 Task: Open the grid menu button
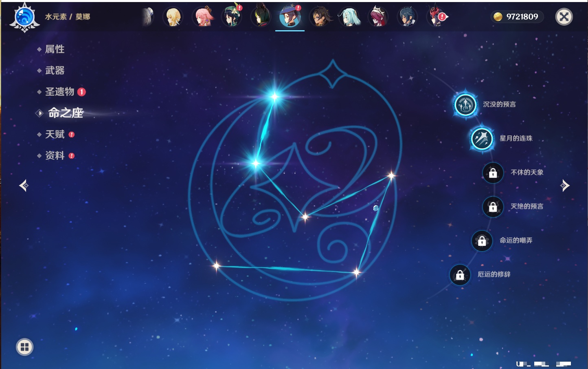point(24,347)
